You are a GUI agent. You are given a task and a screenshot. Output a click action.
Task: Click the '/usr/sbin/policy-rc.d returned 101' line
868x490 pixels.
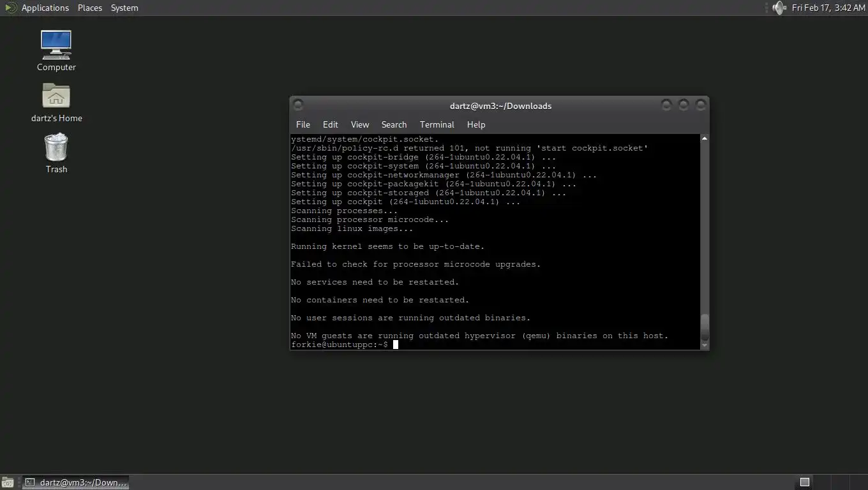[x=469, y=148]
